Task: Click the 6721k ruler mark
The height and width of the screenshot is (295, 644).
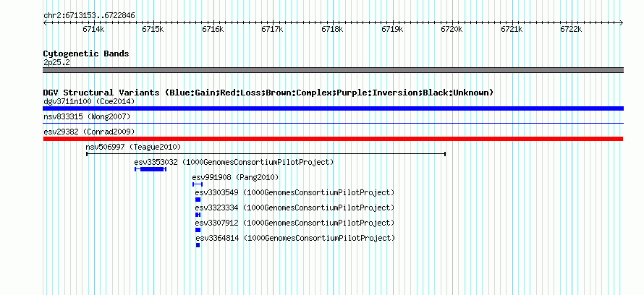Action: [x=512, y=29]
